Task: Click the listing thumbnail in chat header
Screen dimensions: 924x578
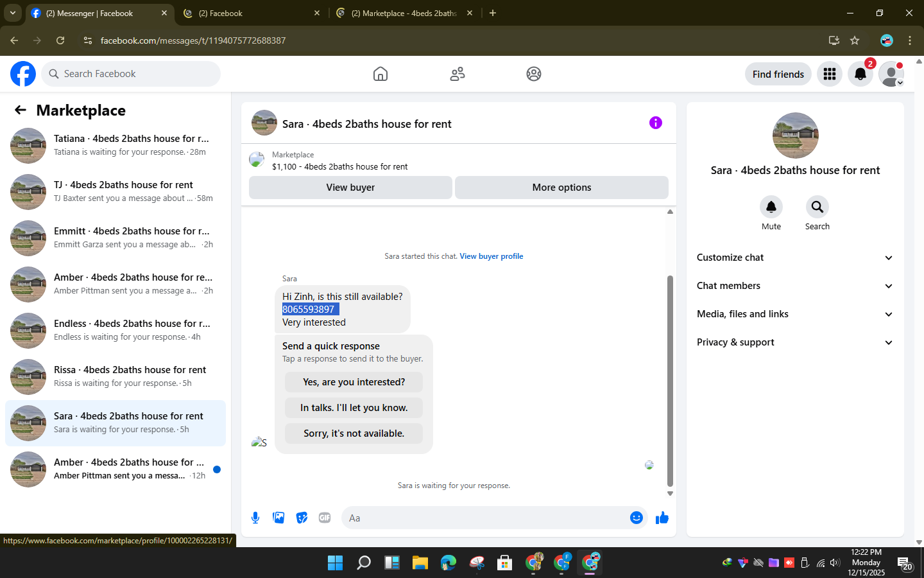Action: pyautogui.click(x=264, y=123)
